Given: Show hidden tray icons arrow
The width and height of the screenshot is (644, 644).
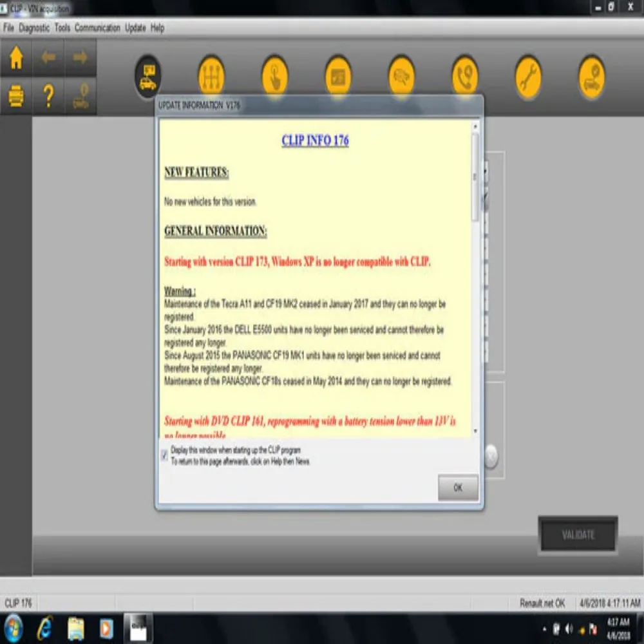Looking at the screenshot, I should [x=545, y=629].
